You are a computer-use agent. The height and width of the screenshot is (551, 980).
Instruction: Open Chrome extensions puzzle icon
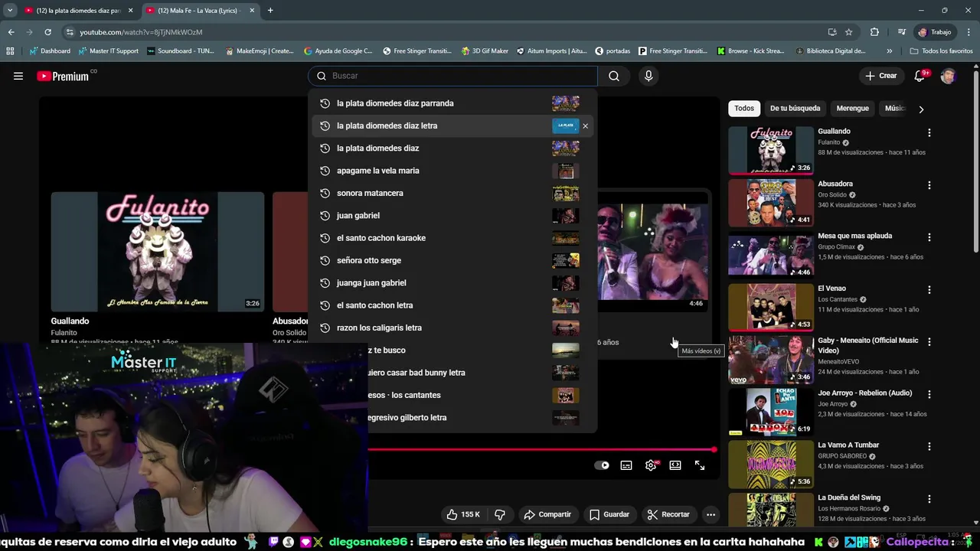click(874, 32)
